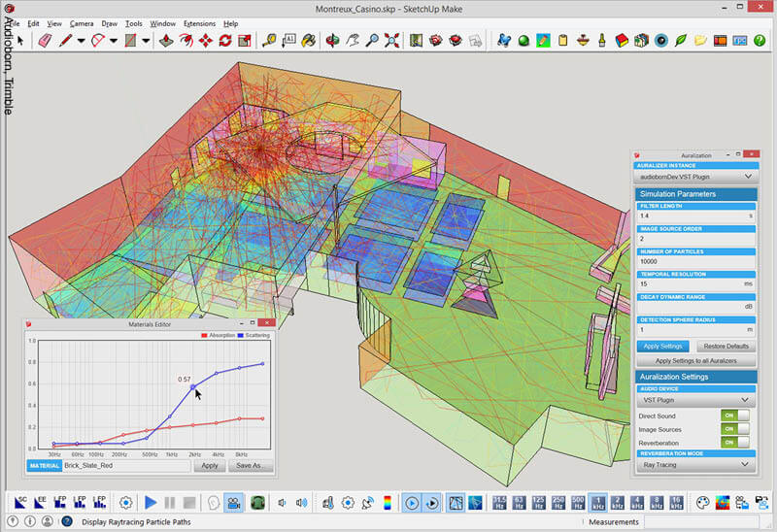777x532 pixels.
Task: Select the Pencil line tool
Action: click(x=65, y=41)
